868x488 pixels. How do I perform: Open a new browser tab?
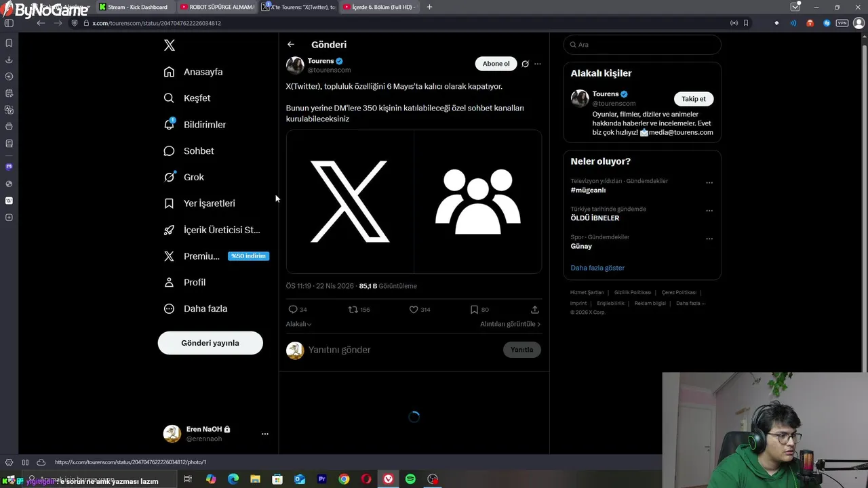[x=429, y=7]
